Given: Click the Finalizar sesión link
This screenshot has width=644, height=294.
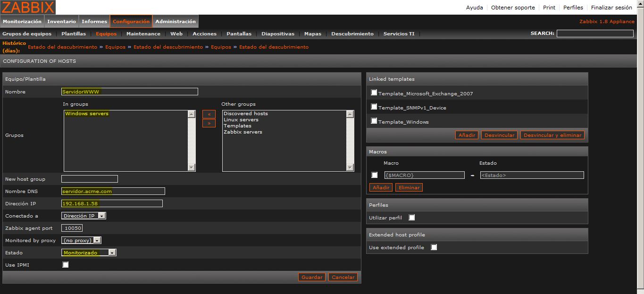Looking at the screenshot, I should tap(611, 8).
